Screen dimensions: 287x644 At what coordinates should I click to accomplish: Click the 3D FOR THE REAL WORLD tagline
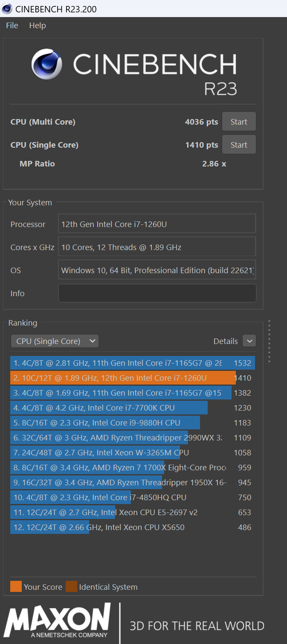[x=197, y=626]
